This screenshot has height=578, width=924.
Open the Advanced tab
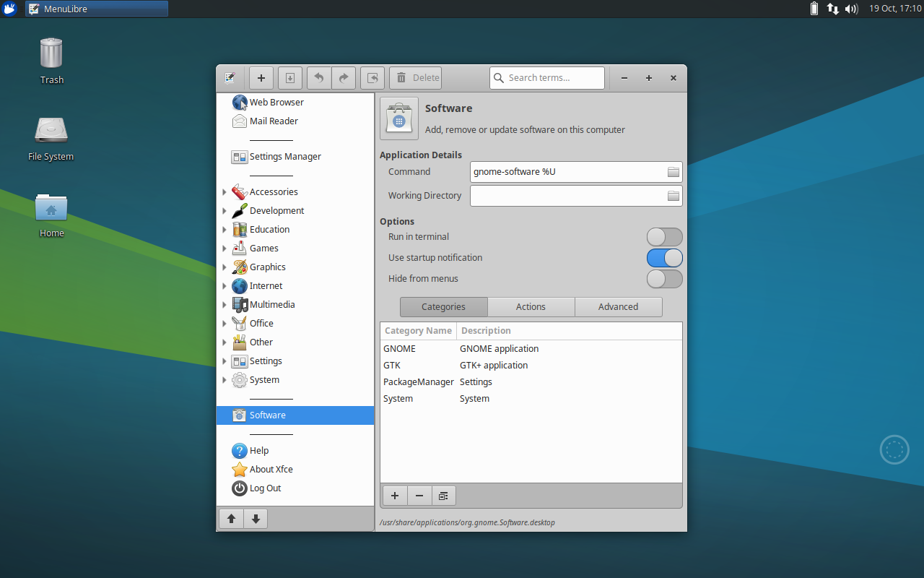[618, 306]
